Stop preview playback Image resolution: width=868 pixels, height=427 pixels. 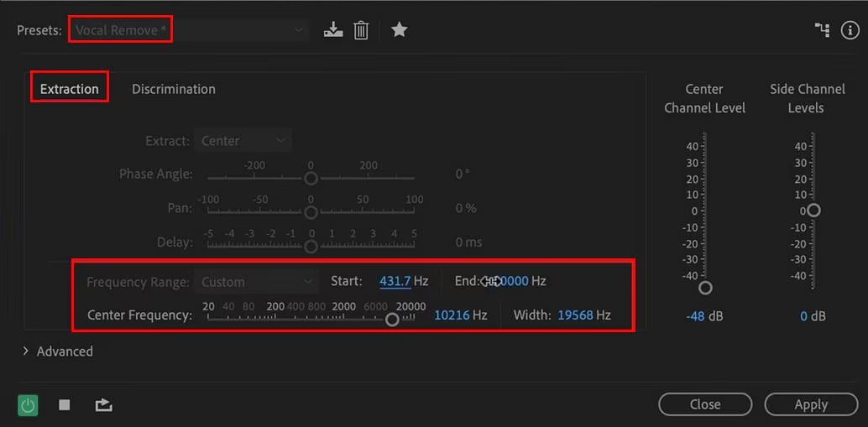click(64, 405)
